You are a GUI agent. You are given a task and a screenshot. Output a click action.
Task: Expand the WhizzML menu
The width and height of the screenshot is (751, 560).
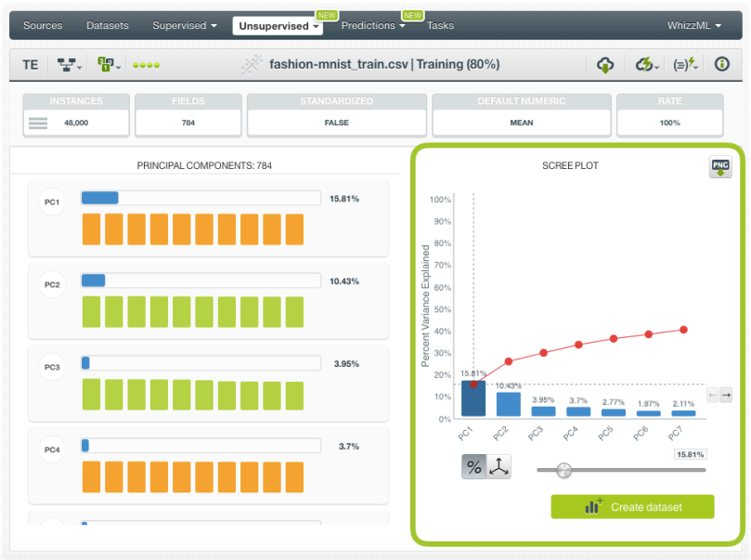[693, 25]
